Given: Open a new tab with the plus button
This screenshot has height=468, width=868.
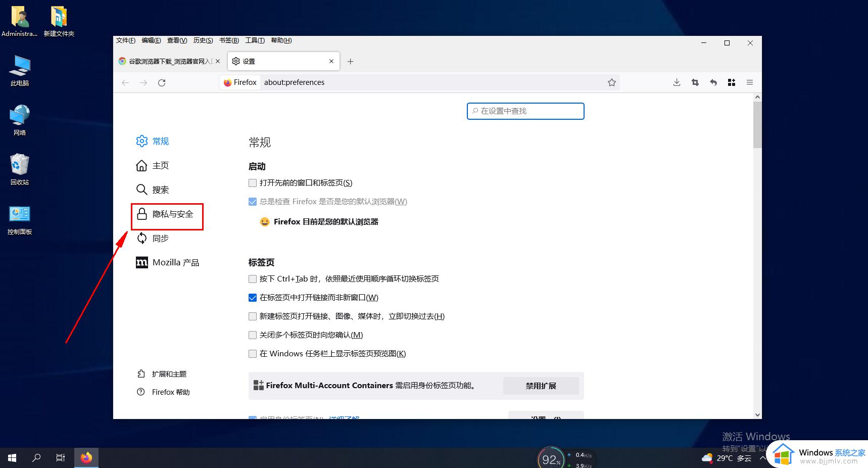Looking at the screenshot, I should (x=351, y=61).
